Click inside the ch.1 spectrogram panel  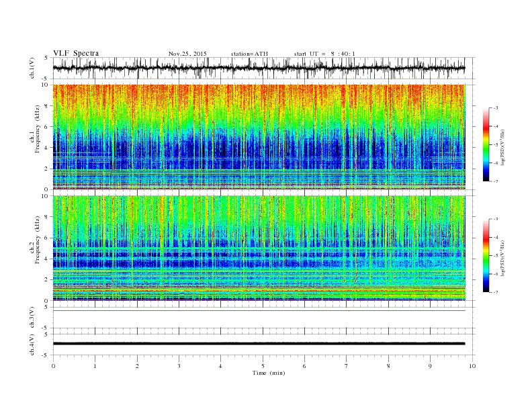(x=259, y=137)
